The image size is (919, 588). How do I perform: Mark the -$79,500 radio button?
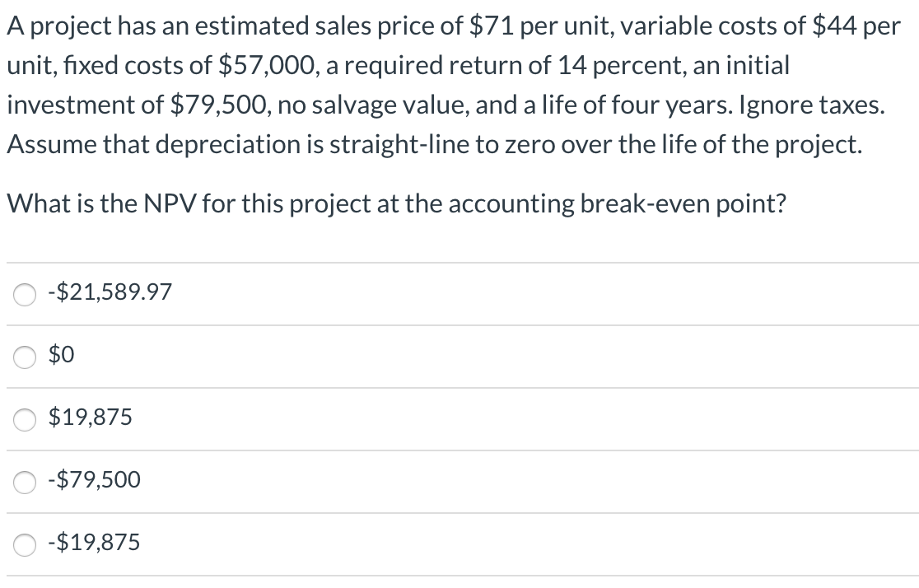click(24, 480)
